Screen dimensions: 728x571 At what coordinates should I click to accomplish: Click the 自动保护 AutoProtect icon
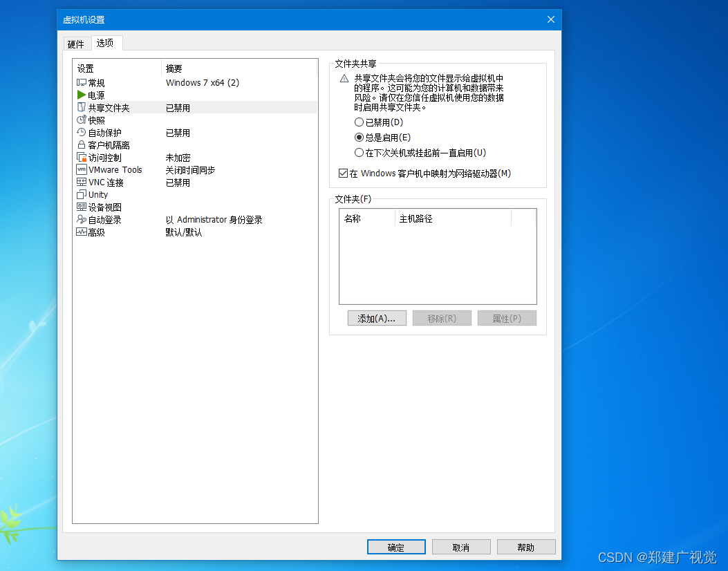click(x=82, y=132)
